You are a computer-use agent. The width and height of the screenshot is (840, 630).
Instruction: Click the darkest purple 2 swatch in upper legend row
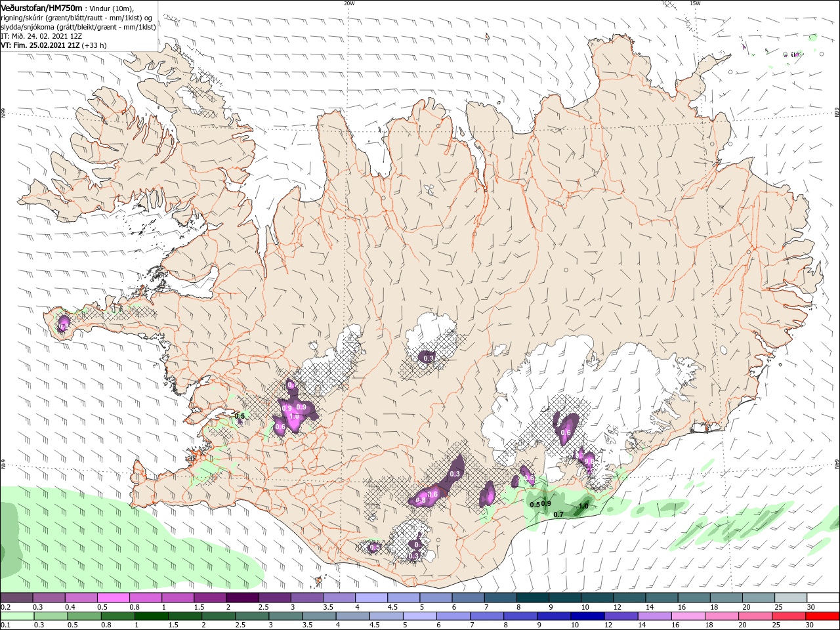[241, 598]
